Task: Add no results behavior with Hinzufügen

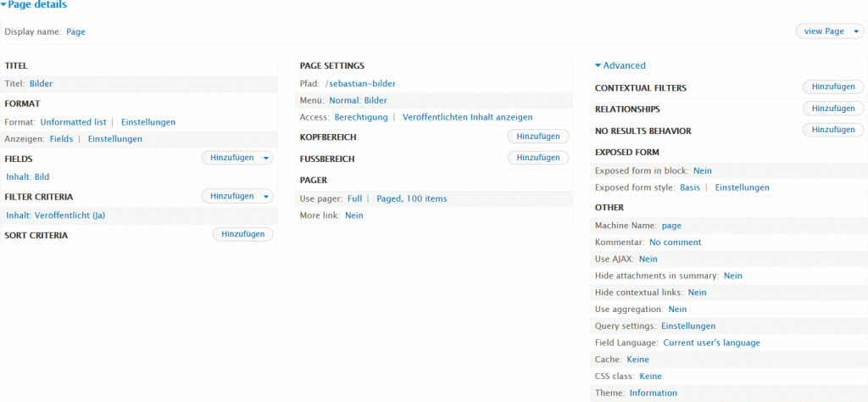Action: [832, 130]
